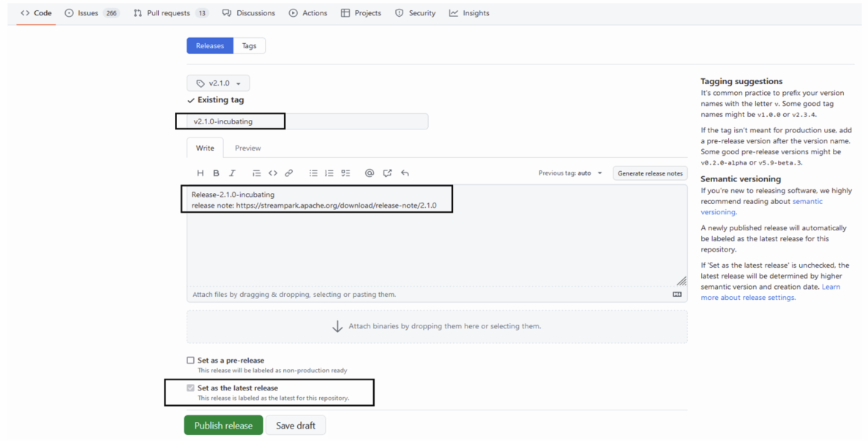The width and height of the screenshot is (868, 441).
Task: Mention a user with the @ icon
Action: 370,173
